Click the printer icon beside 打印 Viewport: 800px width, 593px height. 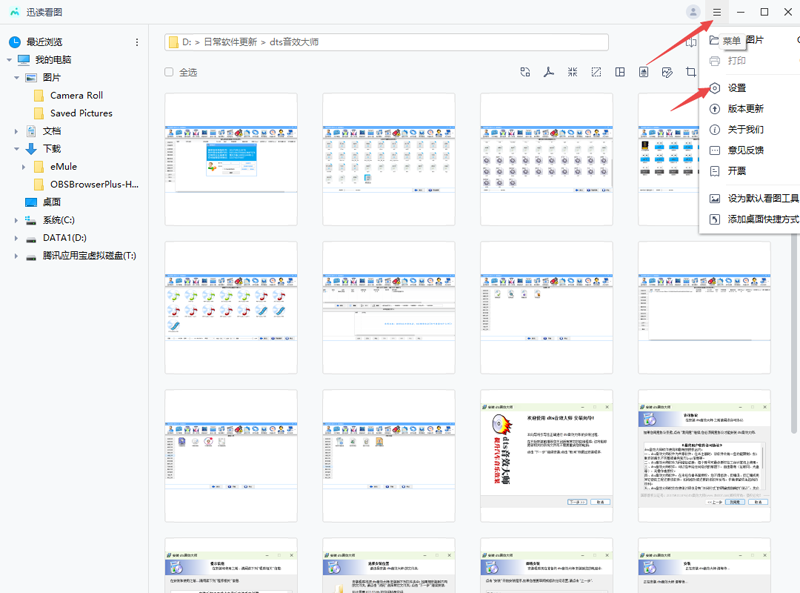[715, 61]
